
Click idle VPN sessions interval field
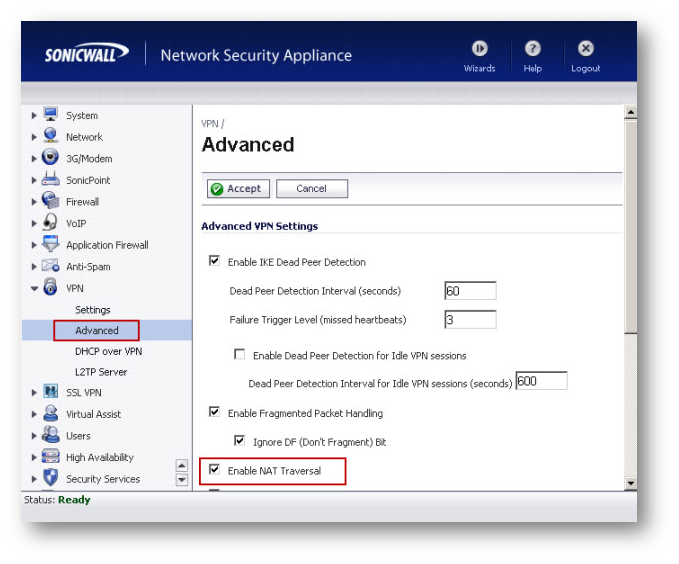click(x=541, y=381)
